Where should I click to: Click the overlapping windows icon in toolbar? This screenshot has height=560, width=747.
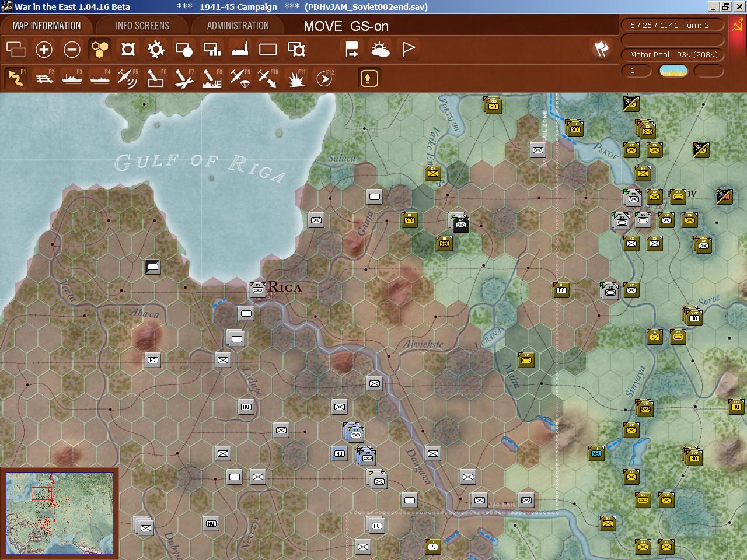point(16,50)
